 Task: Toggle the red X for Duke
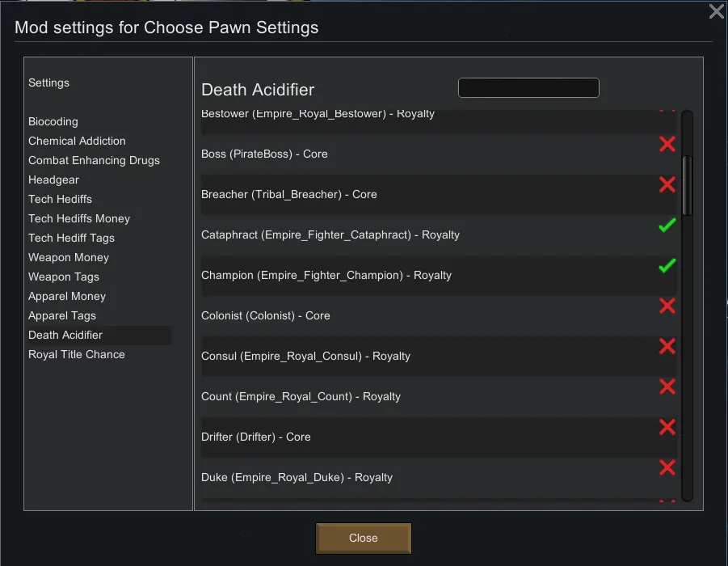667,468
